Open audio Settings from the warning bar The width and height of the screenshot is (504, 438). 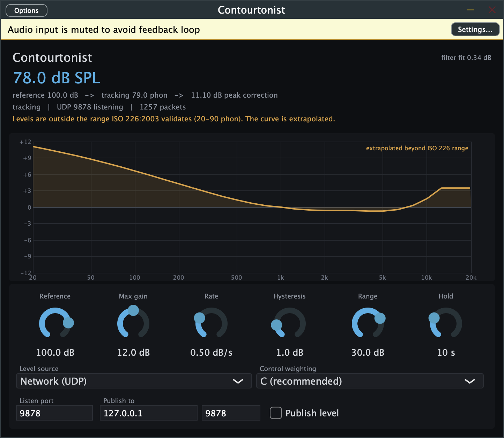(475, 29)
